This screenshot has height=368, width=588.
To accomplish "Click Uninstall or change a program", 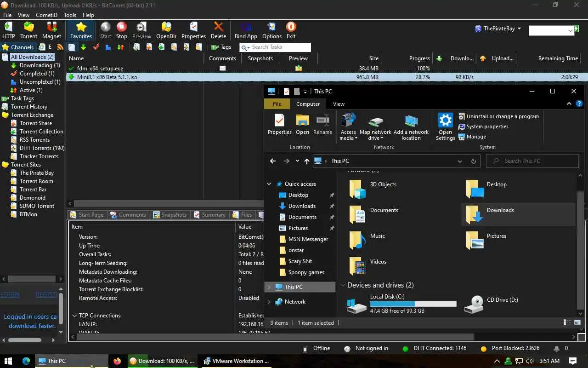I will coord(498,116).
